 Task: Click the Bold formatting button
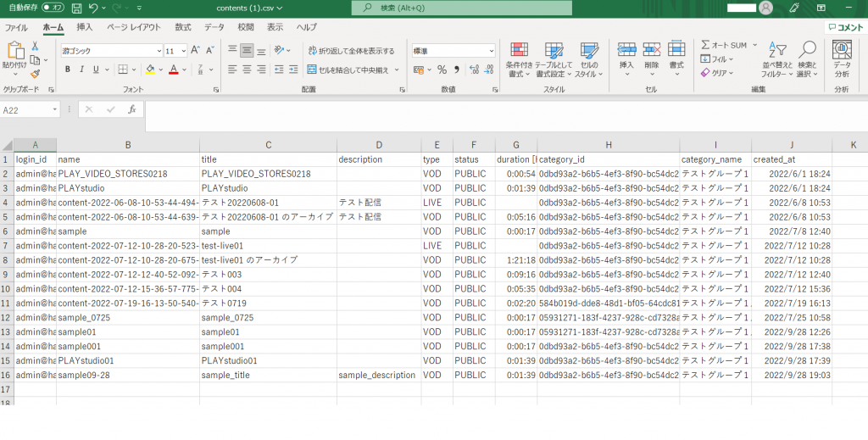tap(67, 70)
